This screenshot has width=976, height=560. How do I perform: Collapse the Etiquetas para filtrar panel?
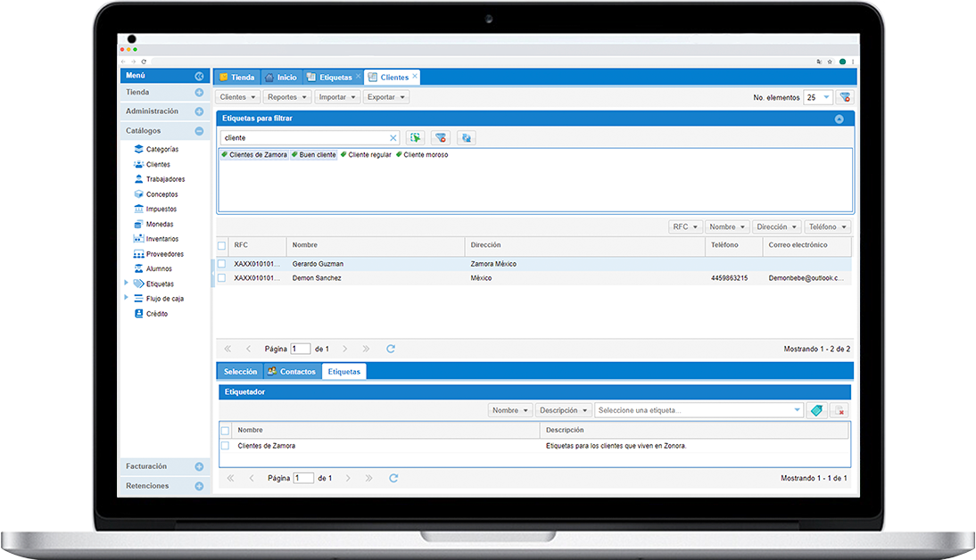pos(839,119)
